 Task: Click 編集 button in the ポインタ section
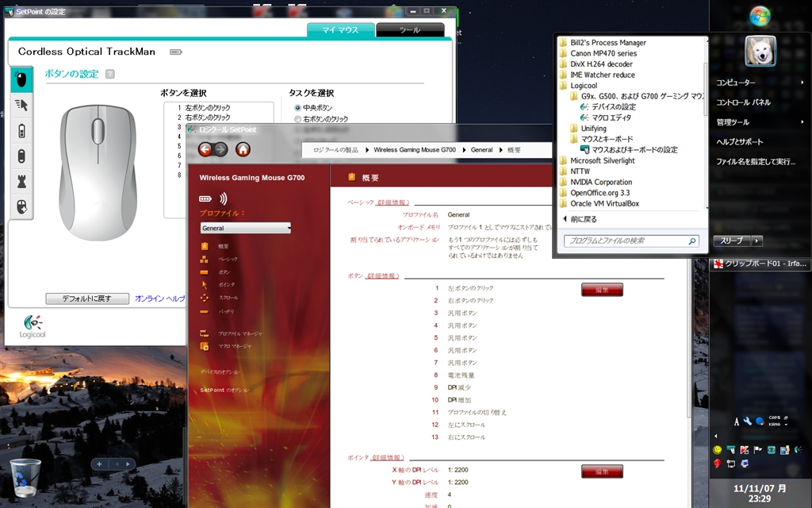coord(602,471)
